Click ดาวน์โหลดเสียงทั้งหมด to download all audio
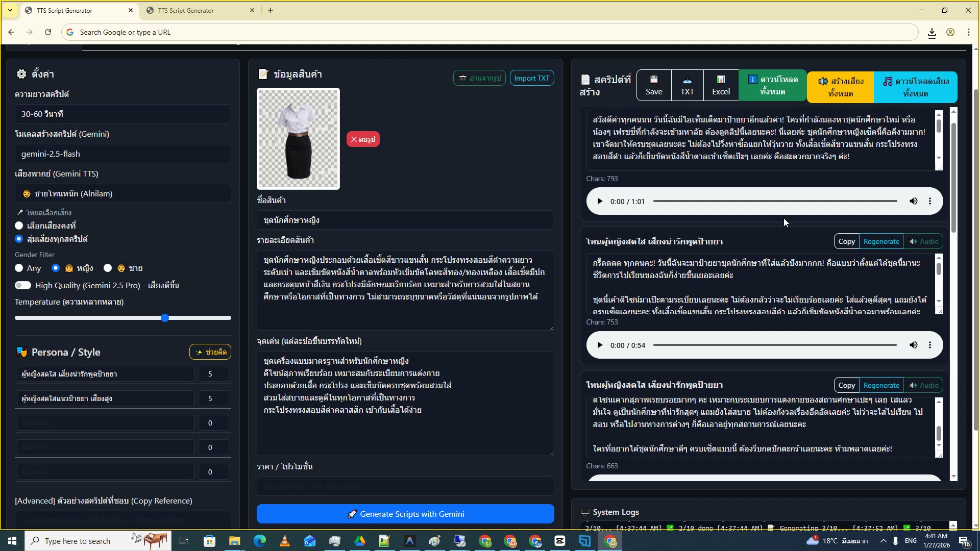Image resolution: width=980 pixels, height=551 pixels. 916,87
